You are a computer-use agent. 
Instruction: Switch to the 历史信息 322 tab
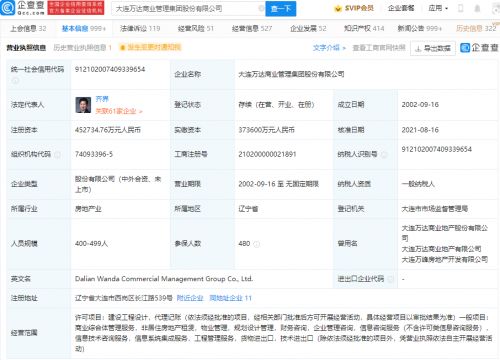476,29
